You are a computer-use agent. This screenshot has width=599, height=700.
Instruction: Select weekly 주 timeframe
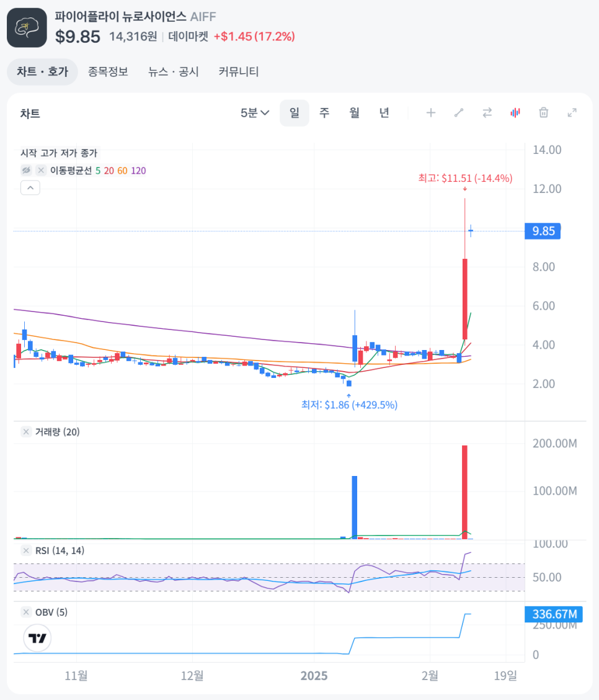coord(324,113)
